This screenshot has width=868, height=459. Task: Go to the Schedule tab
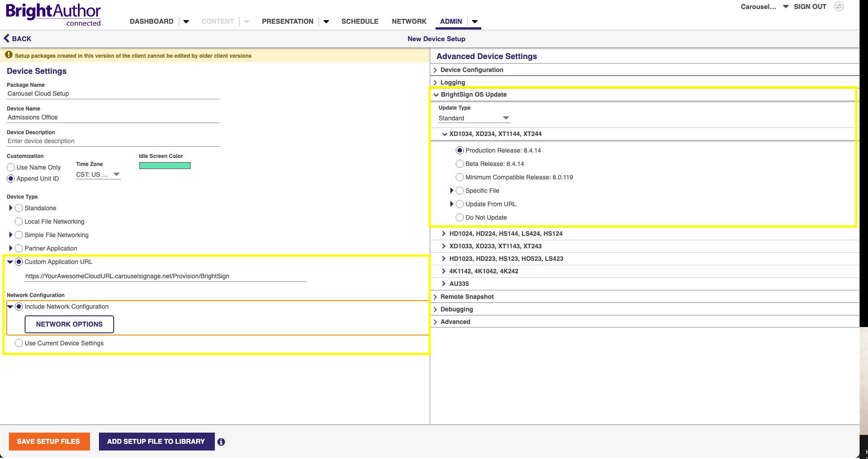point(360,21)
